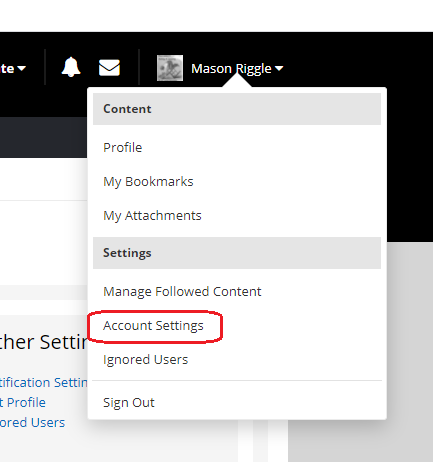Open My Attachments

152,216
